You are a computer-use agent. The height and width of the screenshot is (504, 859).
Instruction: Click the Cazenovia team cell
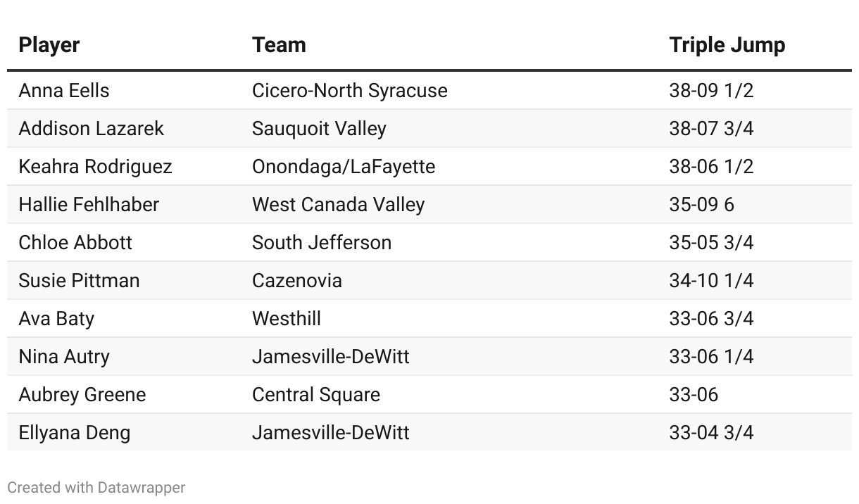(x=296, y=281)
